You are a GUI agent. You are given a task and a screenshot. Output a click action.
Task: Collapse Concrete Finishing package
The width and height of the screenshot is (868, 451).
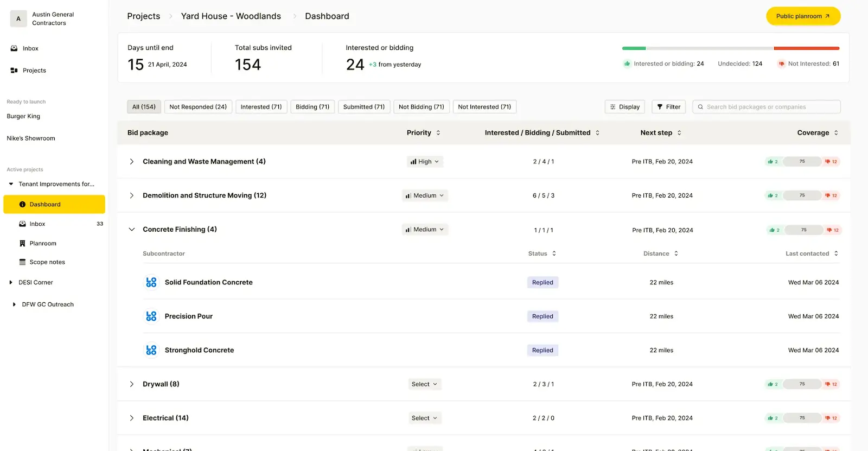131,230
